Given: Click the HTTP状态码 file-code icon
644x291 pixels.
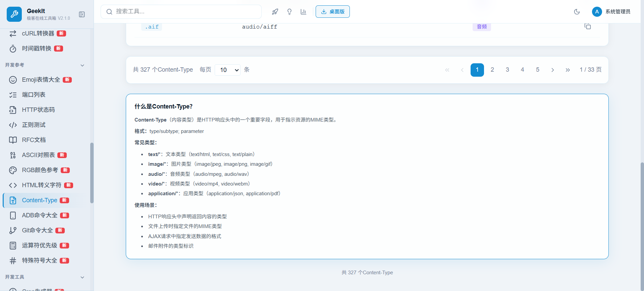Looking at the screenshot, I should click(13, 110).
